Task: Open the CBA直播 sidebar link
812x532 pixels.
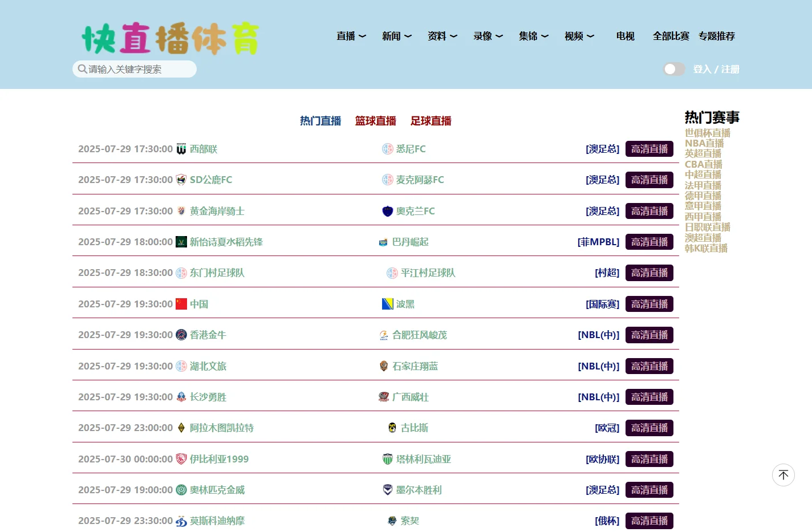Action: 704,164
